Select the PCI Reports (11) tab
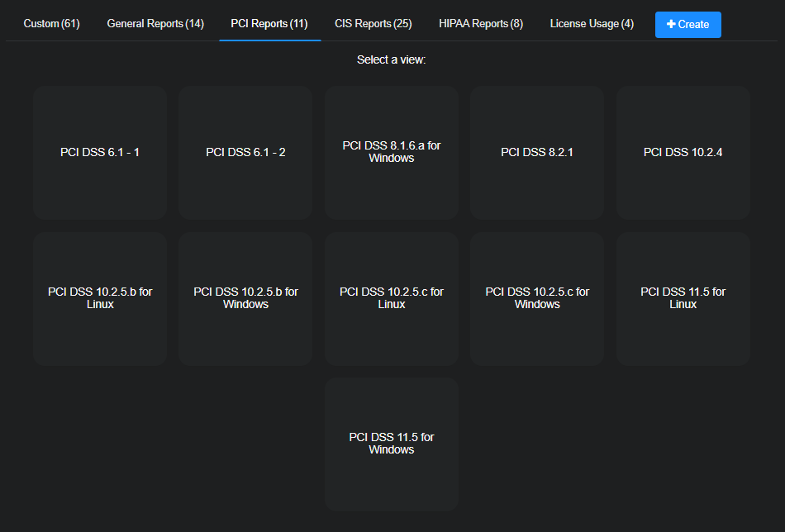Viewport: 785px width, 532px height. 269,24
